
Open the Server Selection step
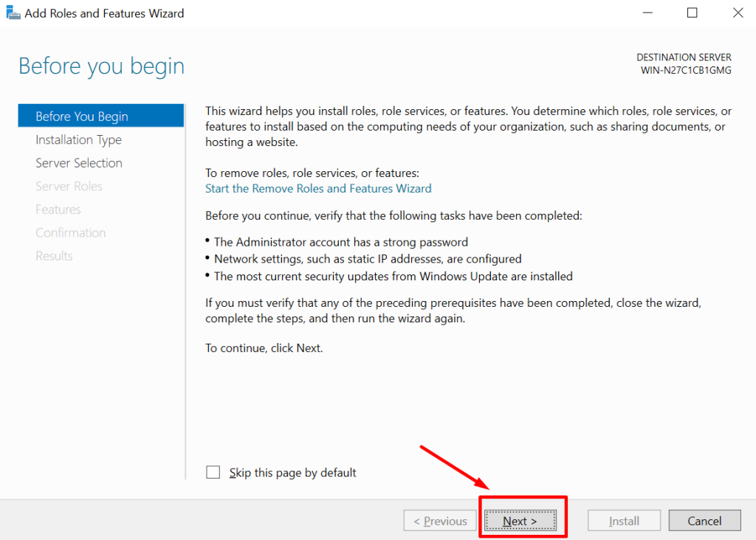coord(79,163)
